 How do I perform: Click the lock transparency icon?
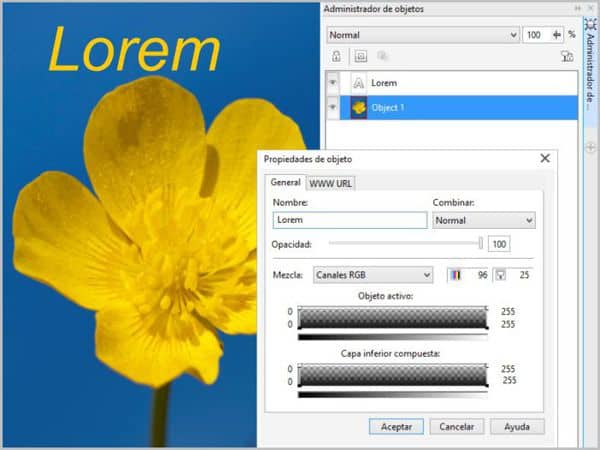click(337, 58)
